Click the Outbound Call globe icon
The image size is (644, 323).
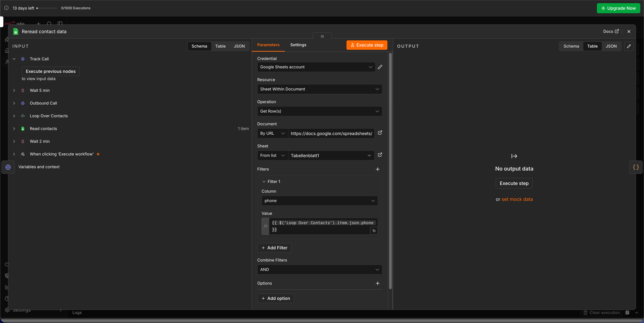point(23,103)
